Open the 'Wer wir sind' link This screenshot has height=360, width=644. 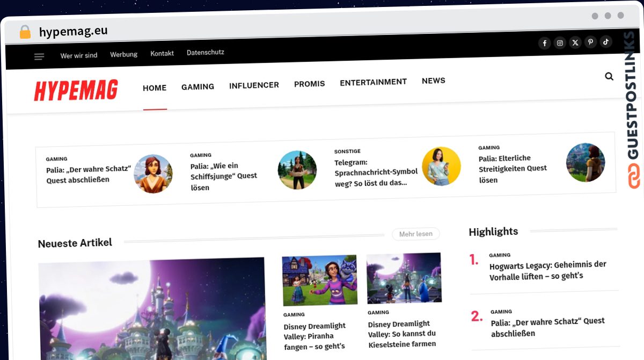(79, 55)
